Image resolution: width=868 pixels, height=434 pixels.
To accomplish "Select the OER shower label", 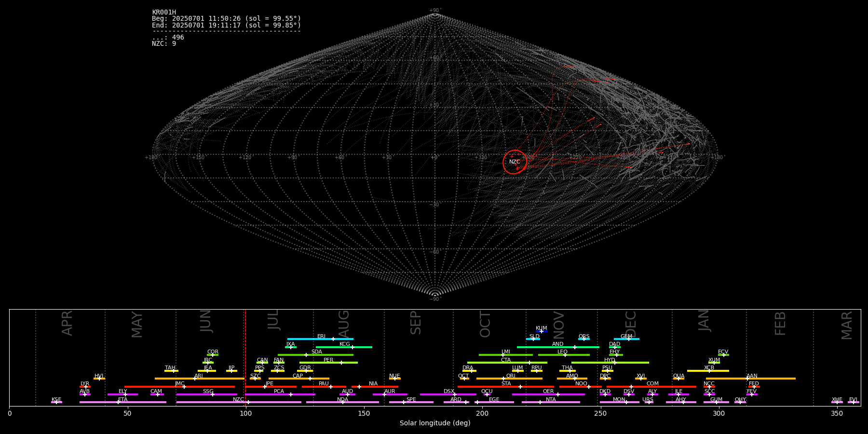I will click(x=548, y=392).
